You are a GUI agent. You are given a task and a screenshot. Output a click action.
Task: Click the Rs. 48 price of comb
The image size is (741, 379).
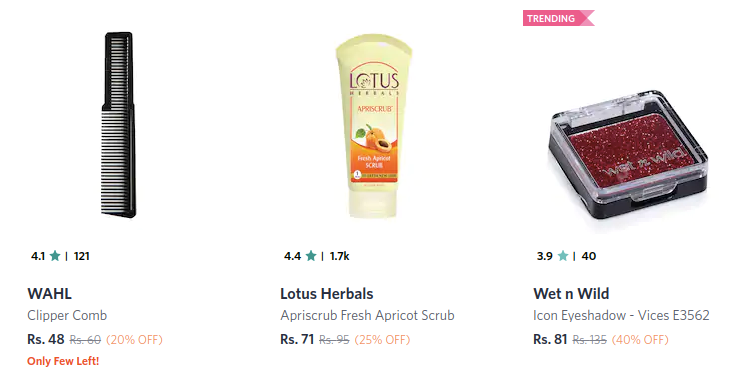tap(46, 339)
